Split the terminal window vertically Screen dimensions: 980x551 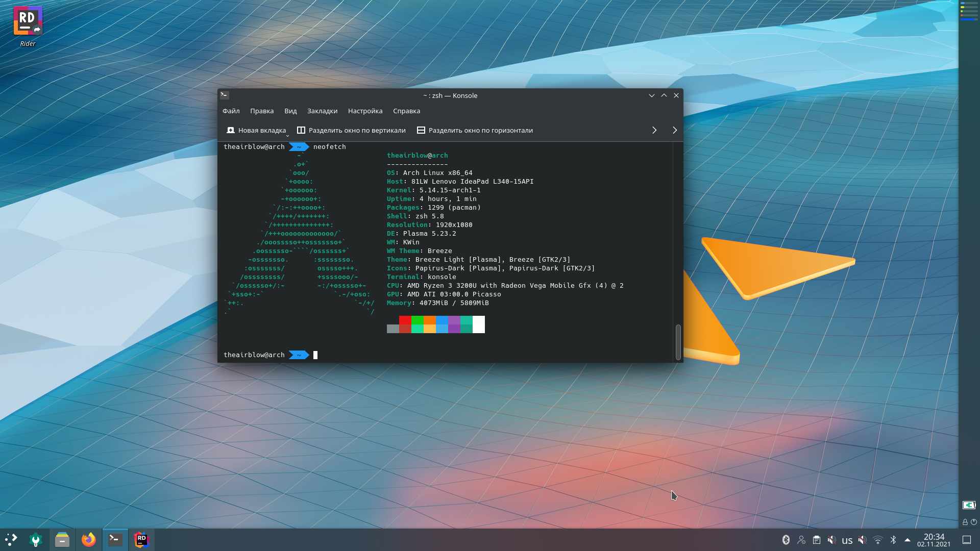click(352, 130)
